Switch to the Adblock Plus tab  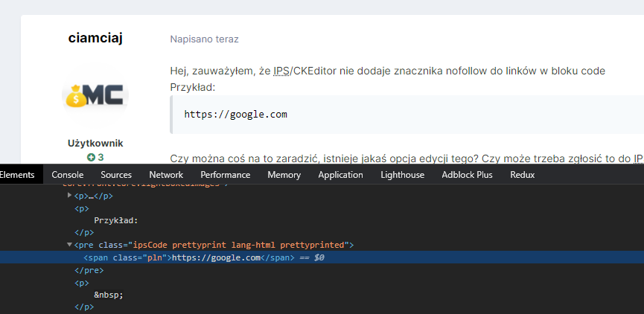coord(467,175)
